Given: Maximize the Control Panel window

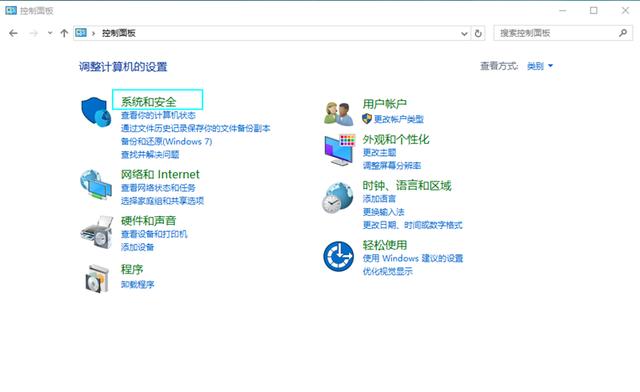Looking at the screenshot, I should (593, 11).
